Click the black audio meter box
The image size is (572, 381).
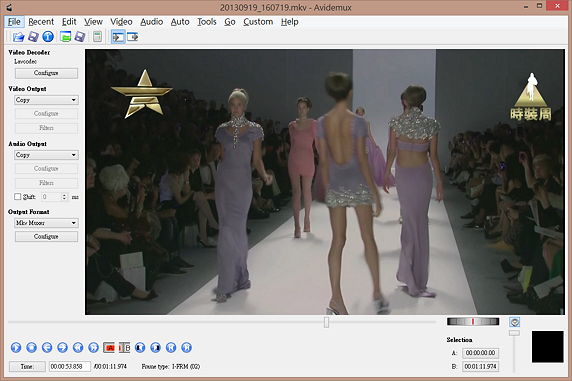coord(548,347)
